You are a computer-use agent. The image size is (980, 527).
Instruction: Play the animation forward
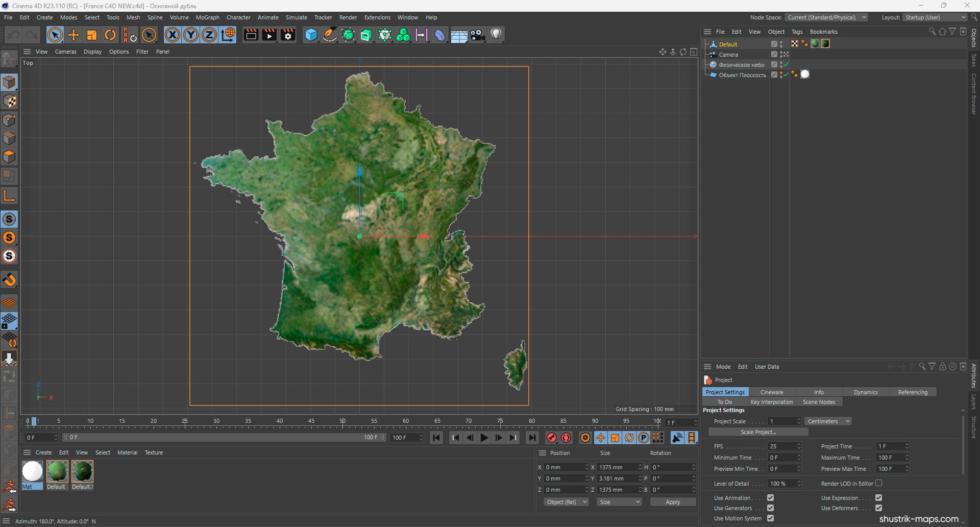[x=484, y=438]
